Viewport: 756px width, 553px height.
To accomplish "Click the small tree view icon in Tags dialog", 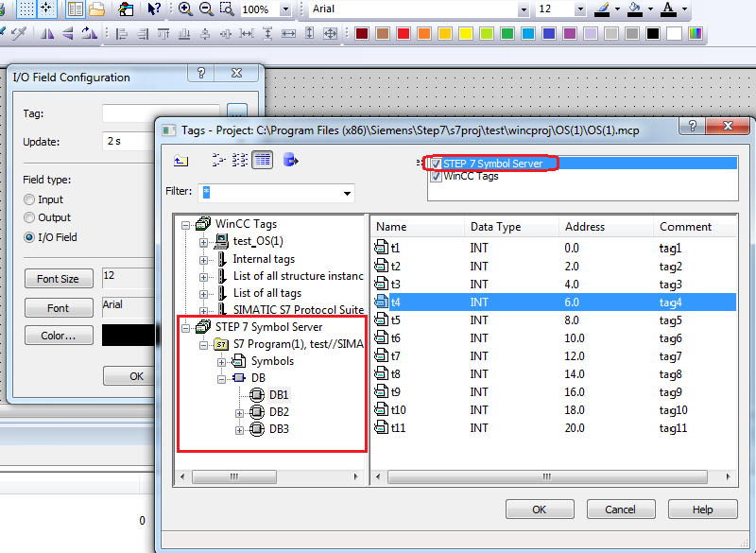I will click(x=218, y=160).
